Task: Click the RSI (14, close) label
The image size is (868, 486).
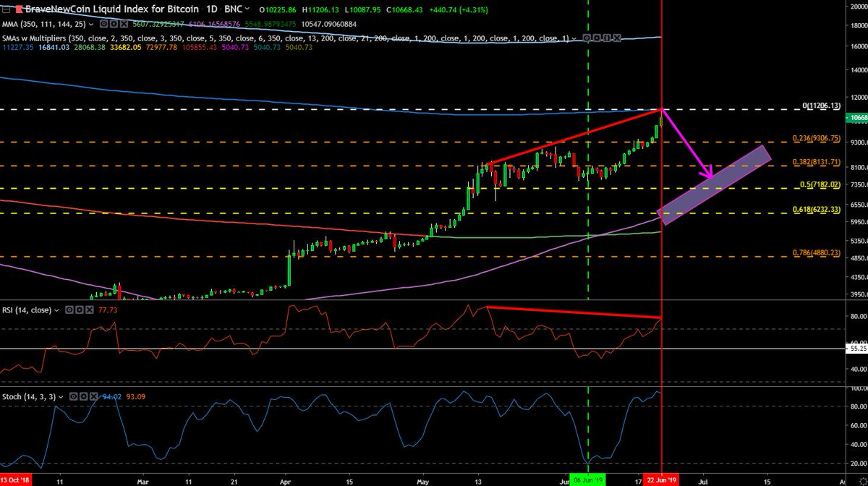Action: 27,310
